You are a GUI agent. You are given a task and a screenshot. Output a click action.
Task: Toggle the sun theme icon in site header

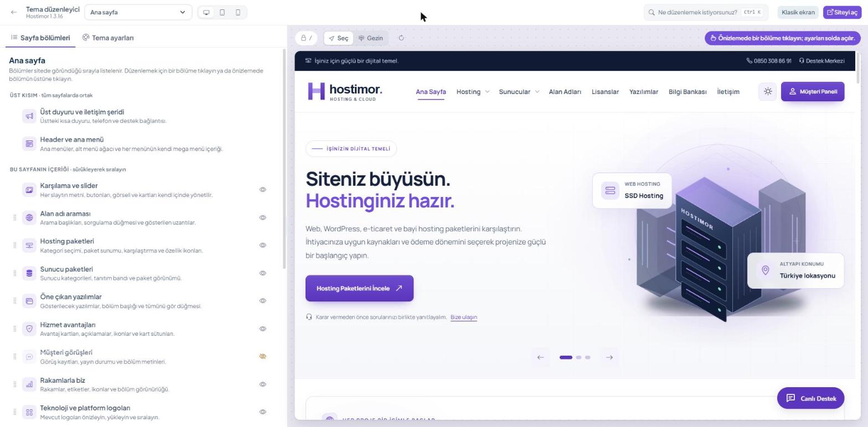pyautogui.click(x=768, y=92)
